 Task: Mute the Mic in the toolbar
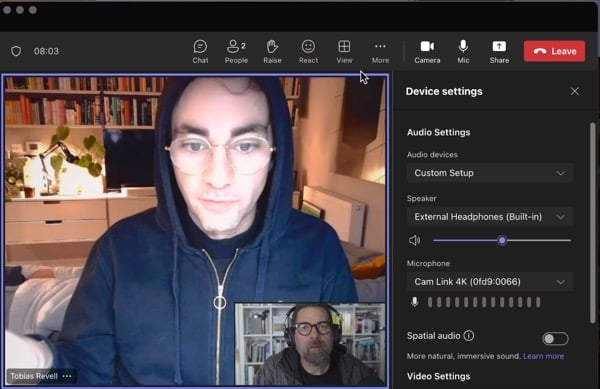(463, 51)
